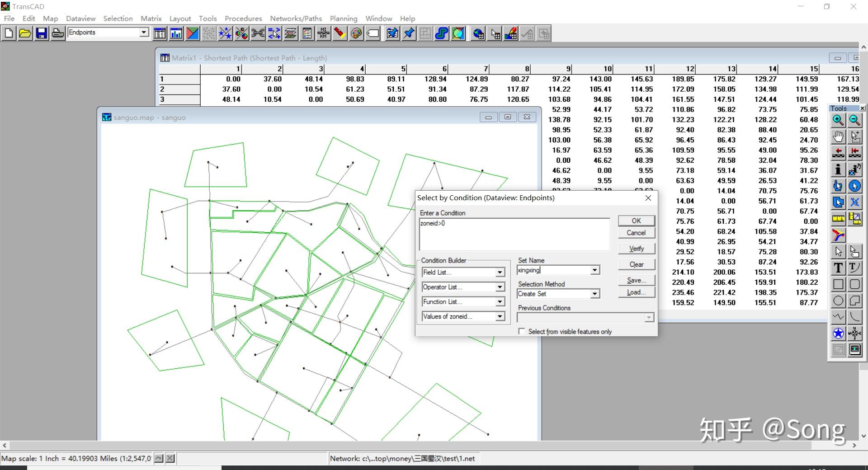The image size is (868, 470).
Task: Open the Dataview menu
Action: point(80,19)
